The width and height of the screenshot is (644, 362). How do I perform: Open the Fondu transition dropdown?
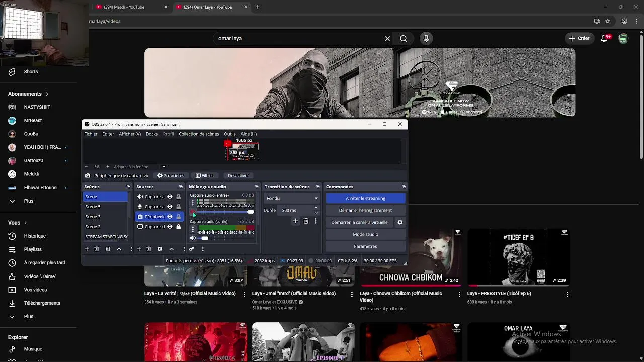coord(292,198)
